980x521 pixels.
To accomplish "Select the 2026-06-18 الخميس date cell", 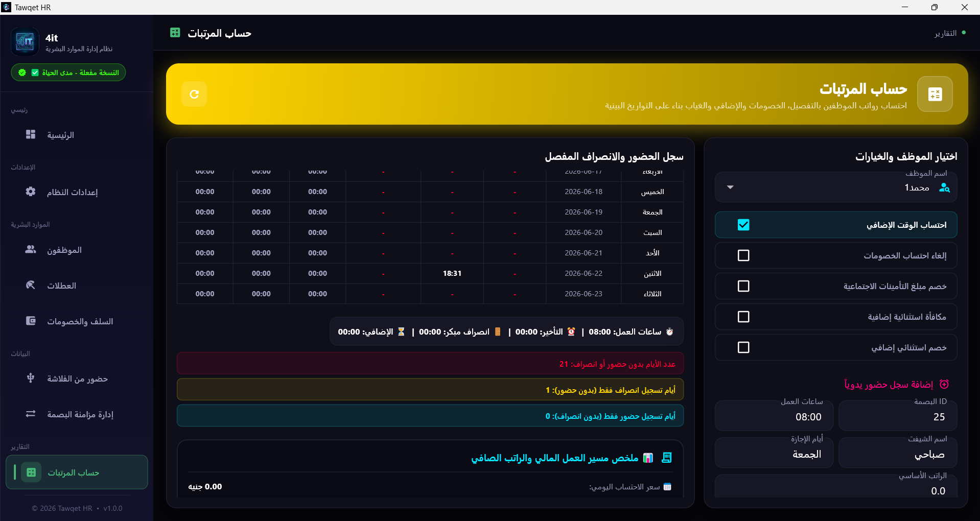I will coord(584,192).
